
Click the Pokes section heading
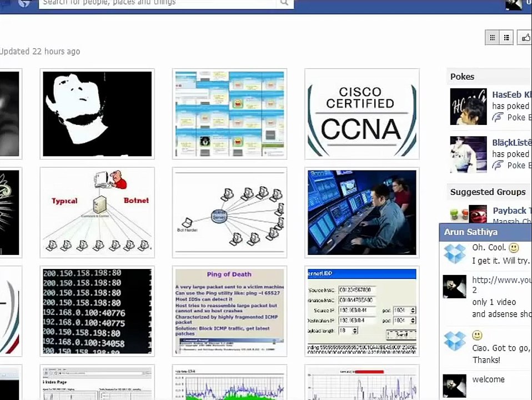coord(462,77)
